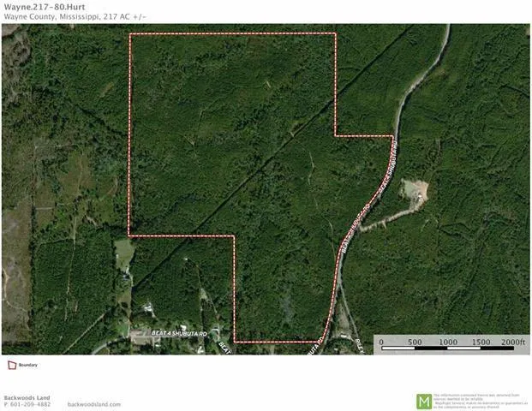
Task: Click the 2000ft mark on scale bar
Action: 511,342
